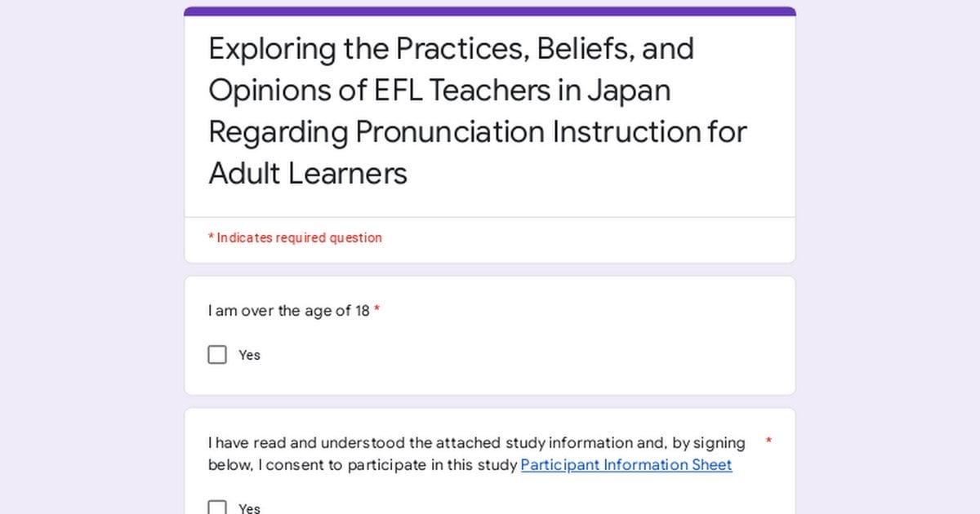The height and width of the screenshot is (514, 980).
Task: Select the 'I am over the age of 18' text
Action: pos(289,311)
